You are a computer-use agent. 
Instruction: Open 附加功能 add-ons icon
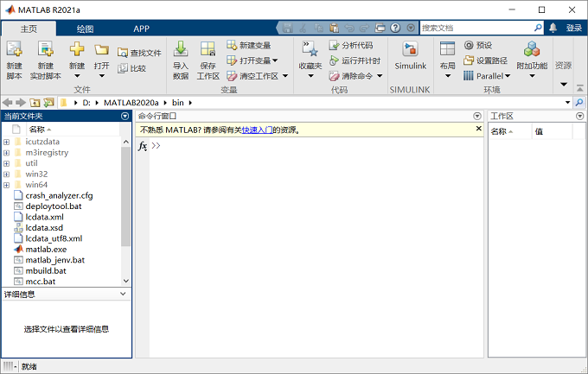(532, 49)
